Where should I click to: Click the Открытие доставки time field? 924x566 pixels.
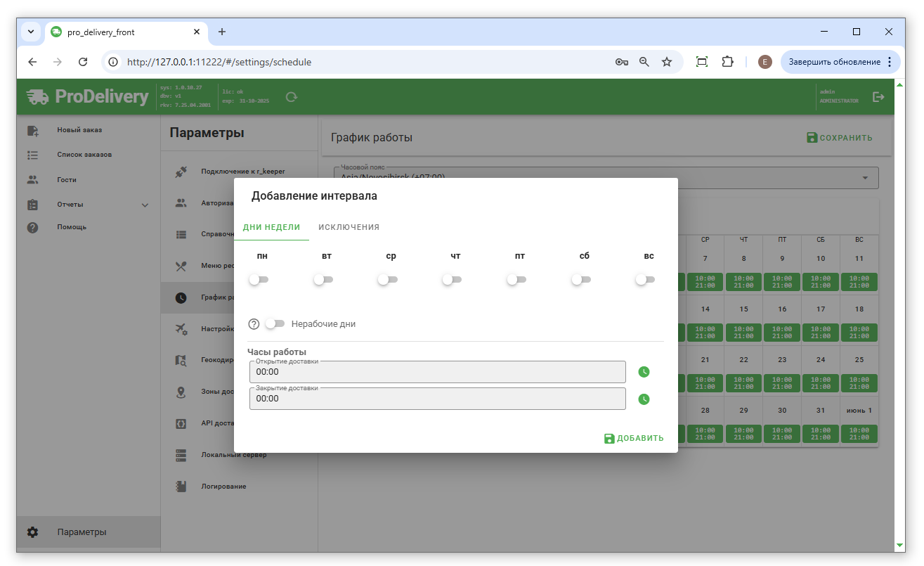437,372
